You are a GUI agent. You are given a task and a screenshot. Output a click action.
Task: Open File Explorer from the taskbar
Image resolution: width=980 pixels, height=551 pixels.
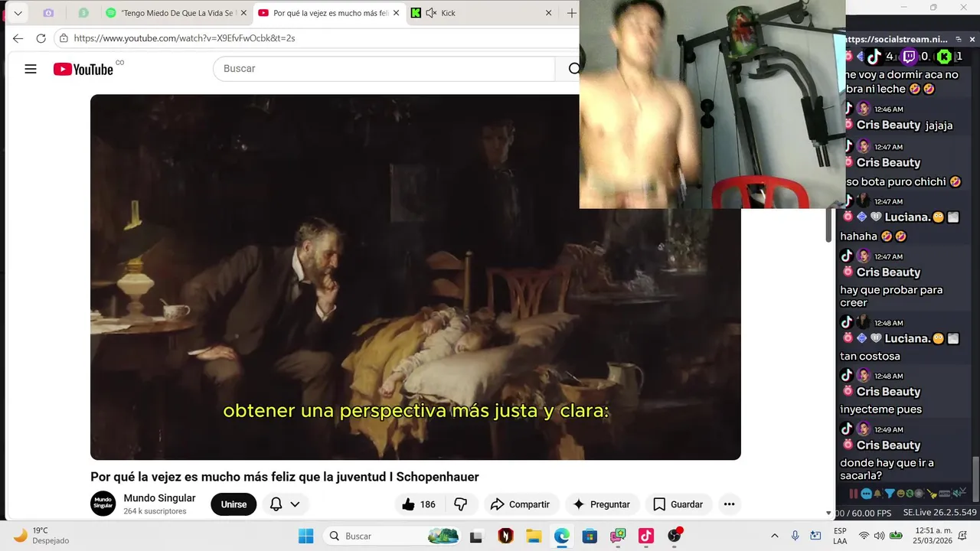(x=534, y=536)
